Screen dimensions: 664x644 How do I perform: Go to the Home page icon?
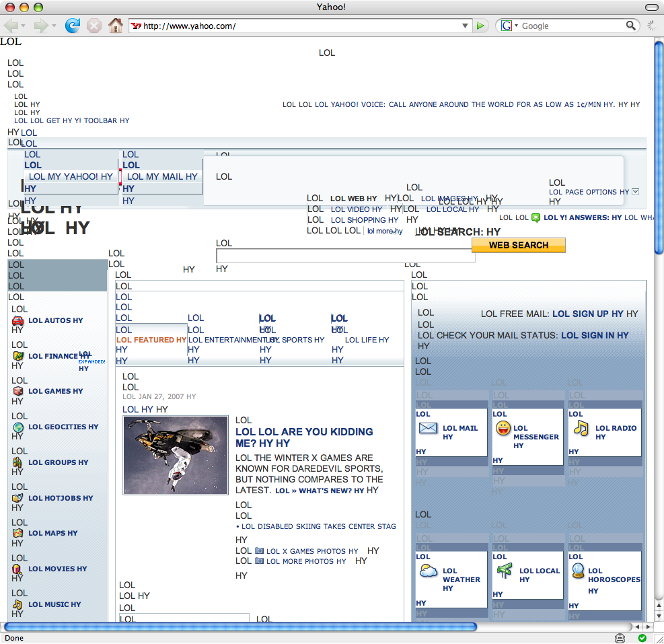coord(115,26)
